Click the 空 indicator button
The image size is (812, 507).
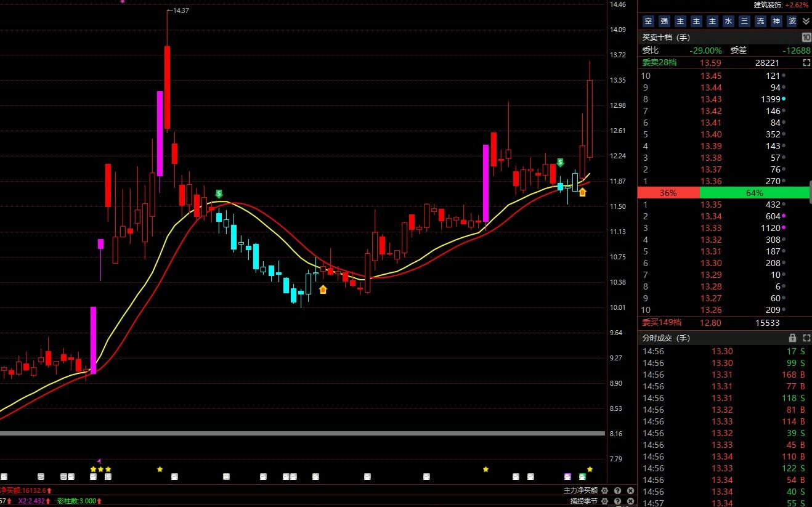(648, 21)
